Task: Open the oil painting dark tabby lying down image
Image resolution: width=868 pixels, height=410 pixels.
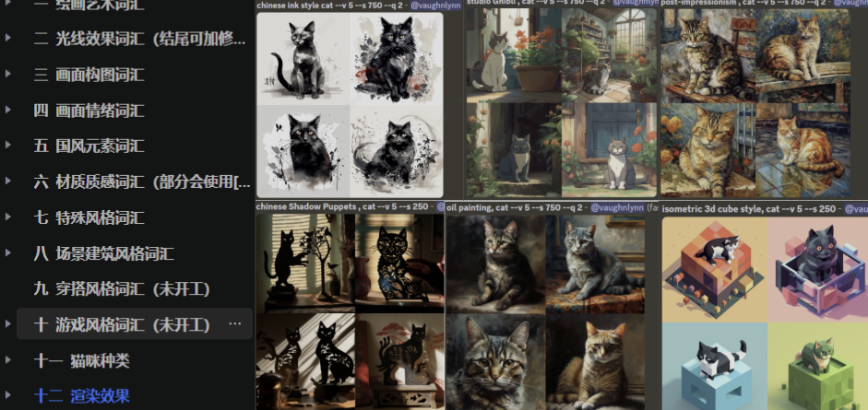Action: tap(495, 264)
